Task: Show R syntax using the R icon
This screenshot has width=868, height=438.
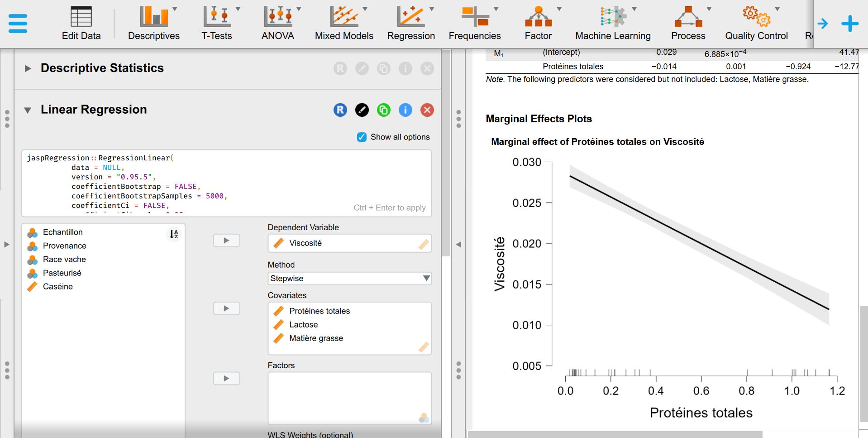Action: click(340, 110)
